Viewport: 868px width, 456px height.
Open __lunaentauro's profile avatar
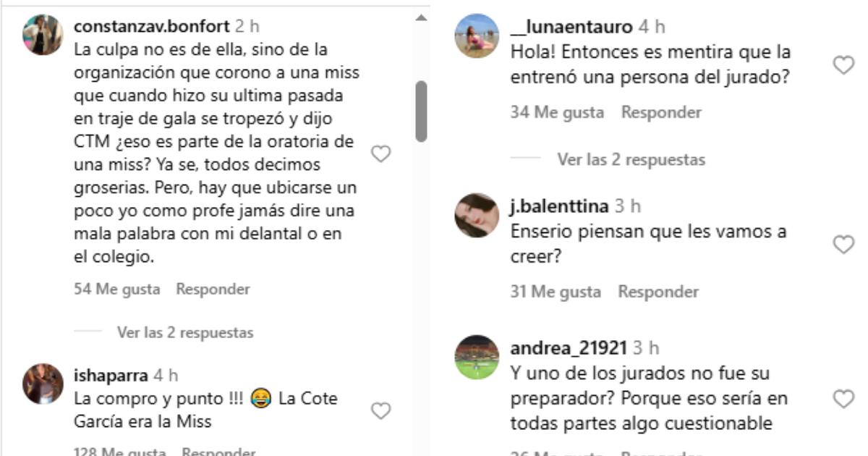[x=477, y=35]
